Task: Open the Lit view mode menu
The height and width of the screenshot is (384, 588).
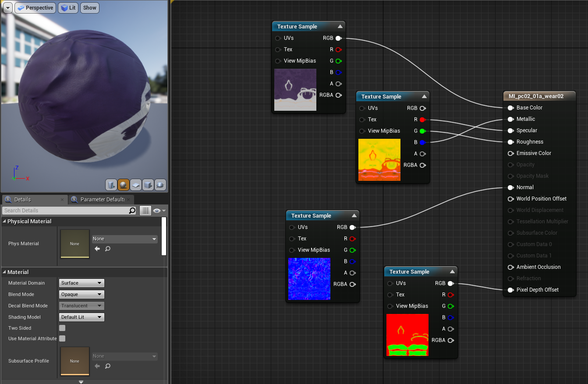Action: (68, 7)
